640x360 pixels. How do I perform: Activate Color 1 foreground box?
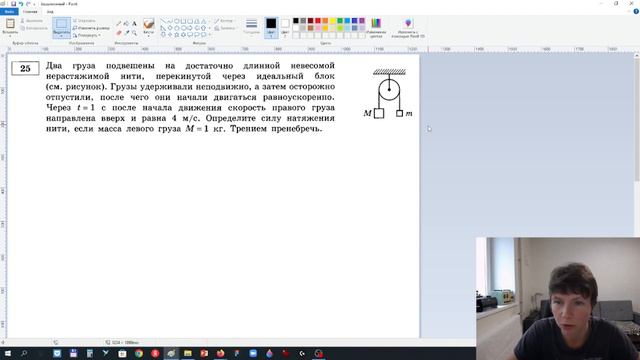(271, 28)
